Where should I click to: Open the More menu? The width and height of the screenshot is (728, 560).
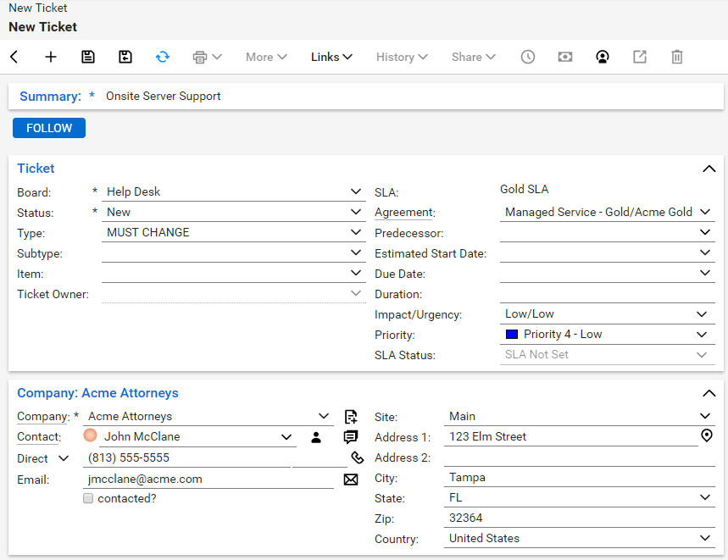tap(266, 57)
